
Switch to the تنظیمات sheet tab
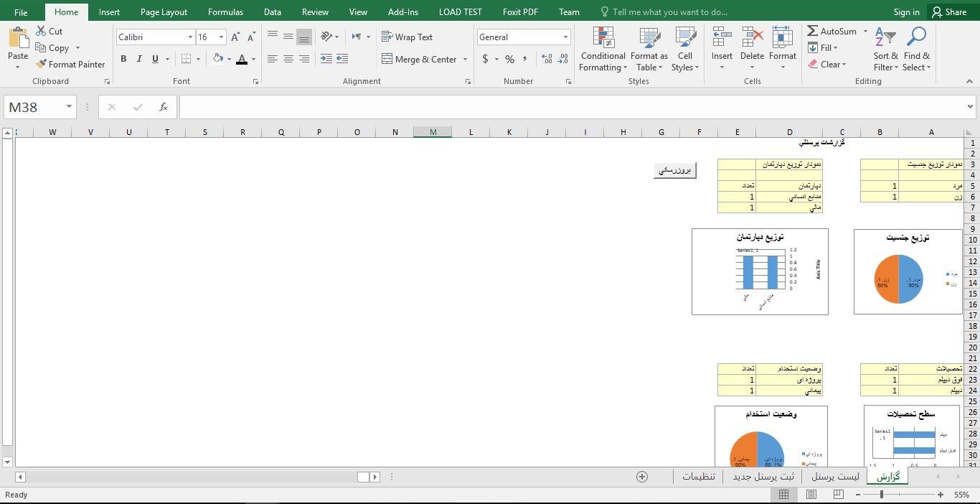(698, 477)
